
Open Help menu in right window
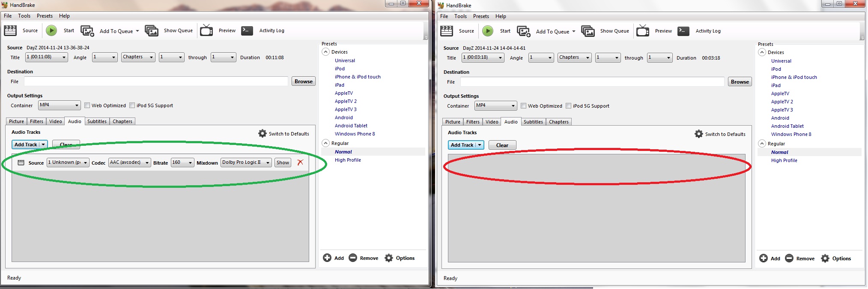[x=501, y=16]
